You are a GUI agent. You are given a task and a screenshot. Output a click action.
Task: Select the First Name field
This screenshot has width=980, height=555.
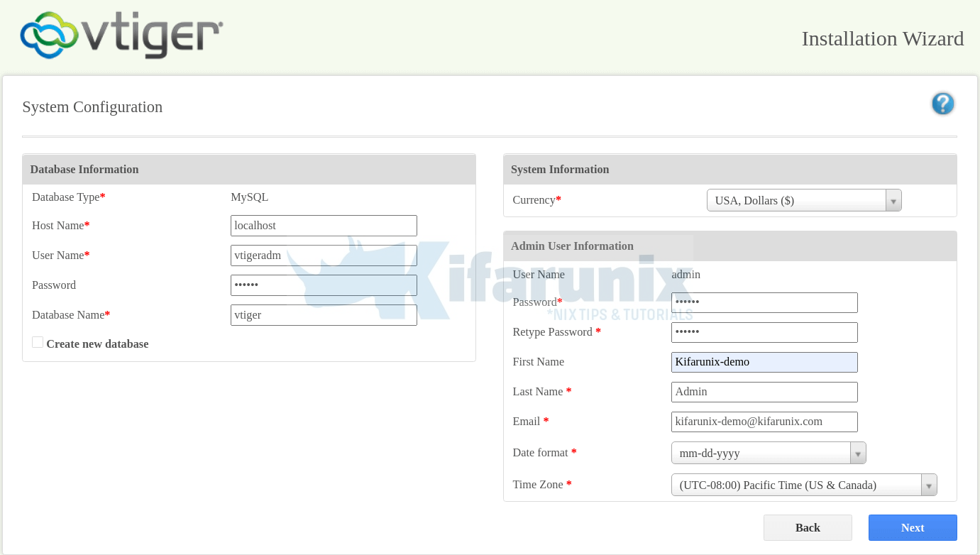[x=764, y=362]
